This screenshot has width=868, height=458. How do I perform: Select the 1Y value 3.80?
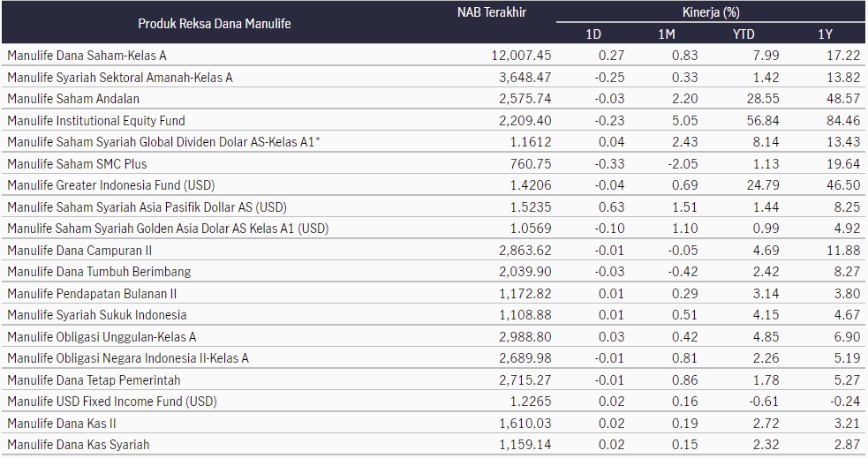(848, 294)
